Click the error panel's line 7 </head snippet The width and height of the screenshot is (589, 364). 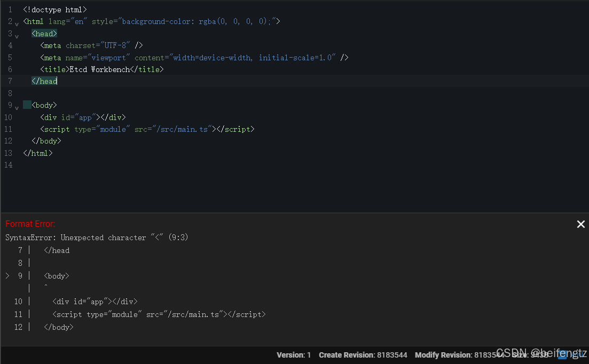[57, 250]
